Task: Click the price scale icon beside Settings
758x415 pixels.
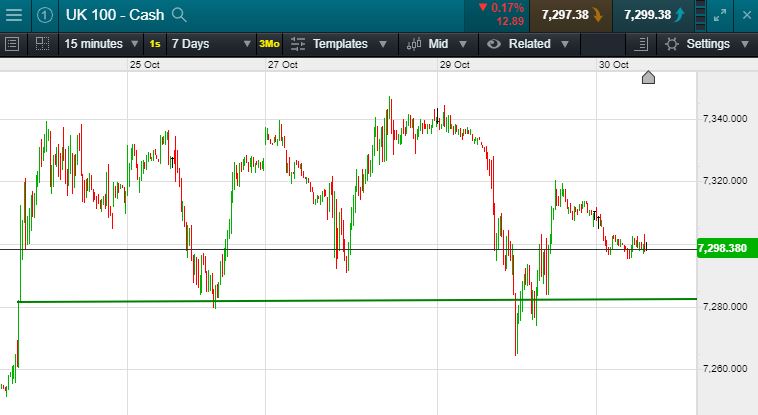Action: (642, 44)
